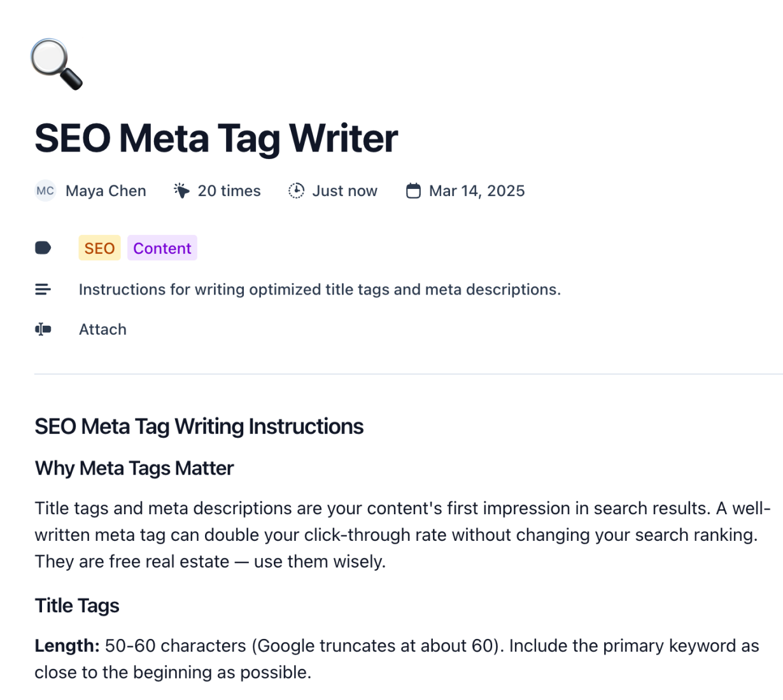Image resolution: width=783 pixels, height=700 pixels.
Task: Click the date Mar 14, 2025
Action: 476,190
